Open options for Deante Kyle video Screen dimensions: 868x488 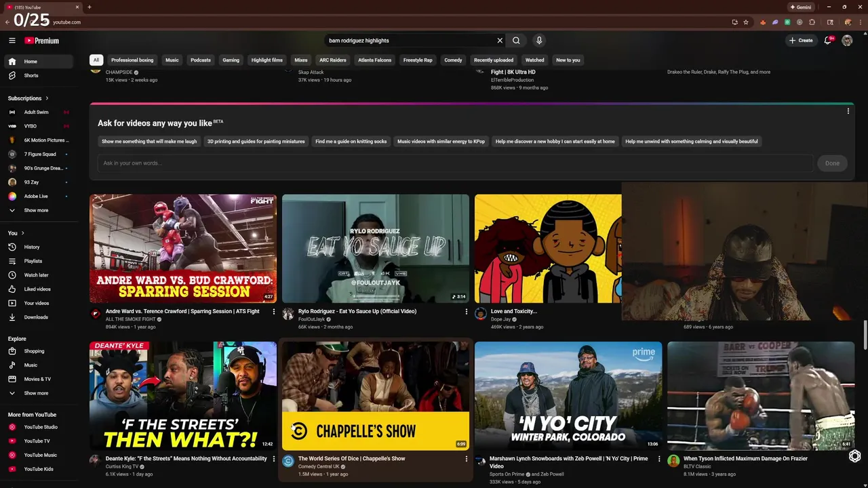click(274, 459)
